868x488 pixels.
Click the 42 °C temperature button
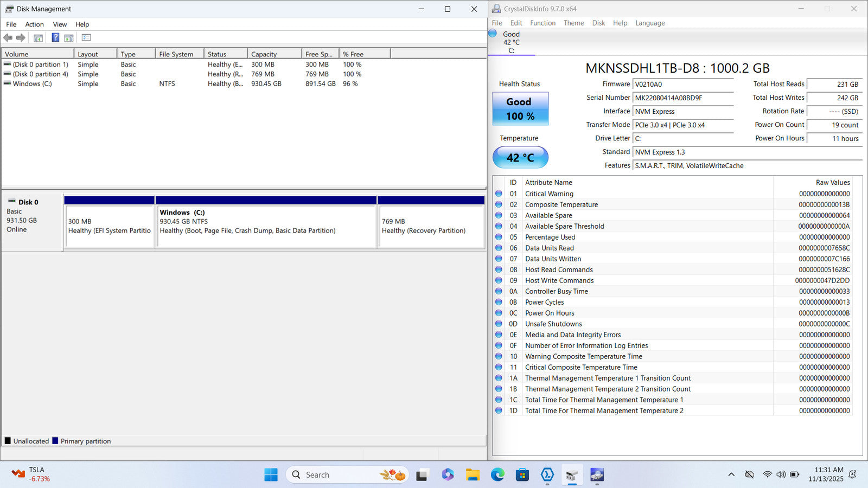pyautogui.click(x=520, y=158)
